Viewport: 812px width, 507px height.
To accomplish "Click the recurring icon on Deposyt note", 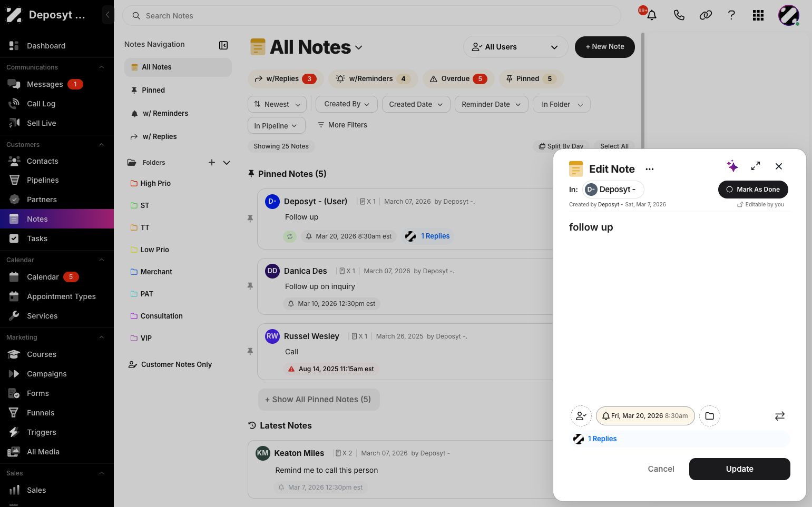I will (x=290, y=236).
